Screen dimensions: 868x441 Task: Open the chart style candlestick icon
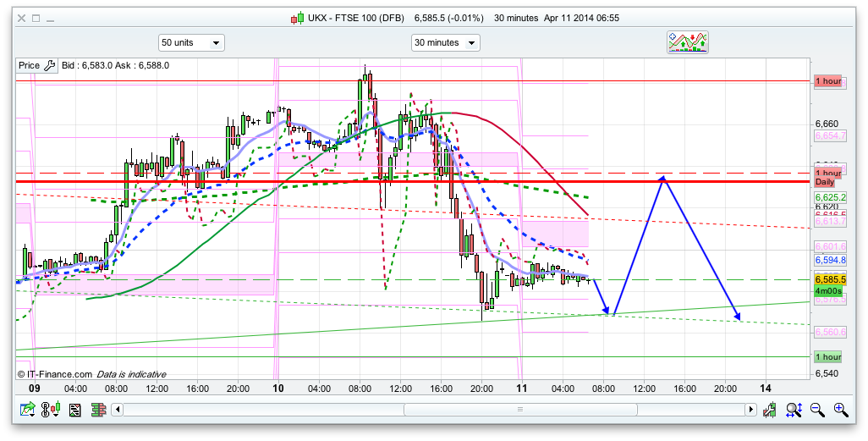click(52, 410)
